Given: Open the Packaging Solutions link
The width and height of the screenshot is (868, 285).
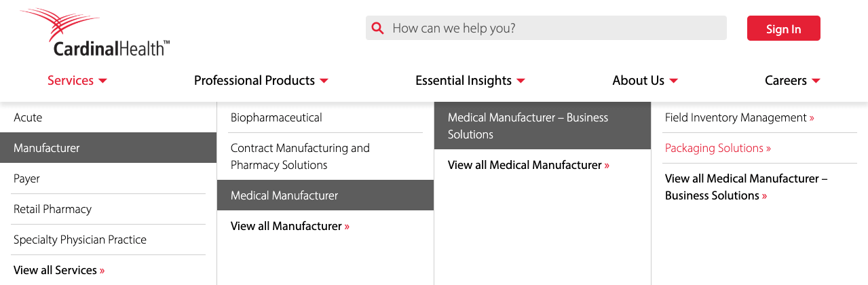Looking at the screenshot, I should coord(718,148).
